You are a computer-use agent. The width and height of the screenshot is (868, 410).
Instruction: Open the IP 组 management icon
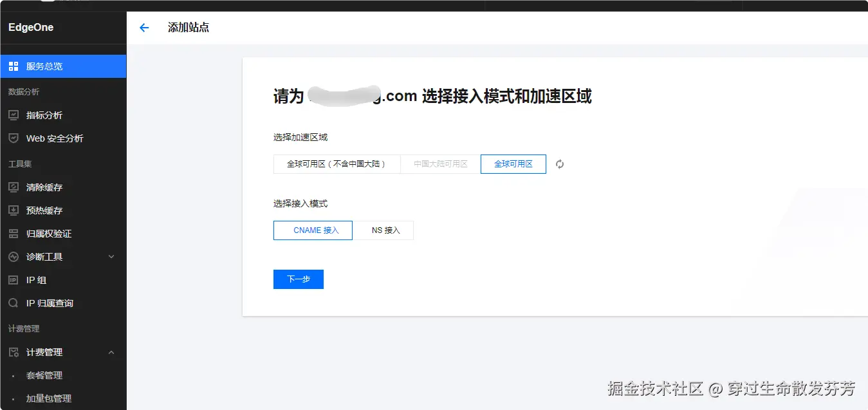click(x=35, y=279)
